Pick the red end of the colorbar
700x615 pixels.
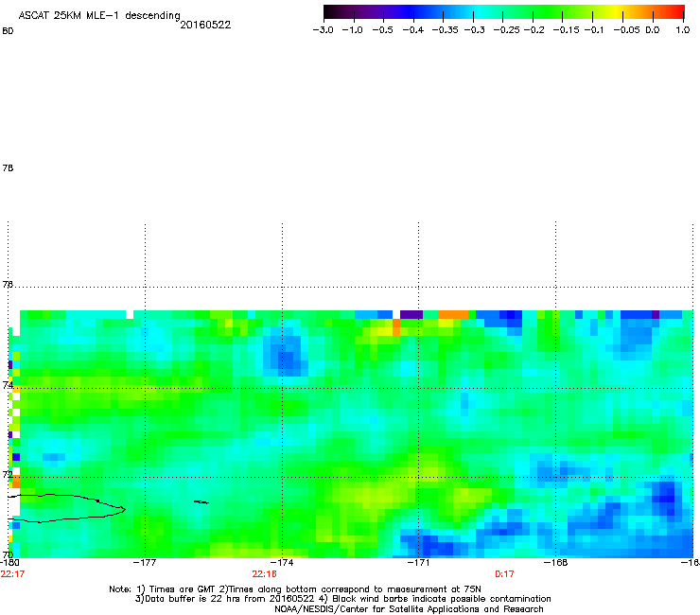677,12
